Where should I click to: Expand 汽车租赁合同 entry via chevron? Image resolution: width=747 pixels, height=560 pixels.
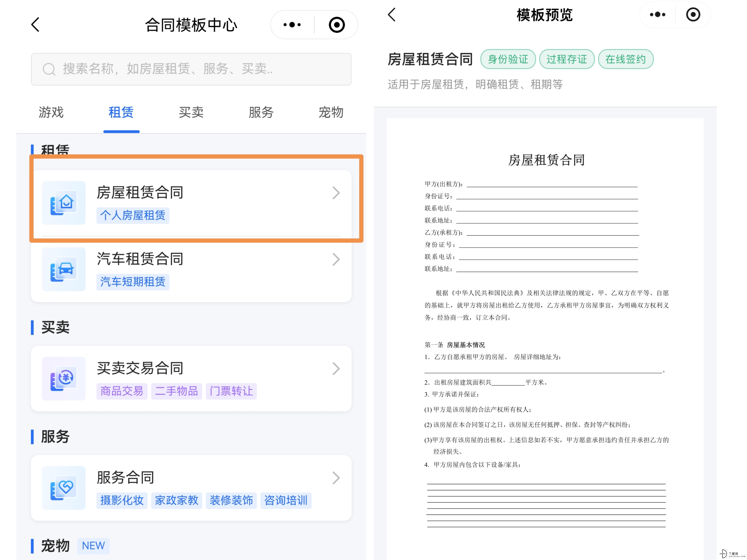(336, 259)
